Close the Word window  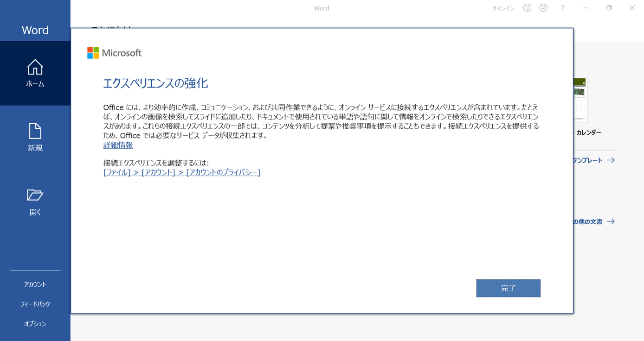(632, 8)
